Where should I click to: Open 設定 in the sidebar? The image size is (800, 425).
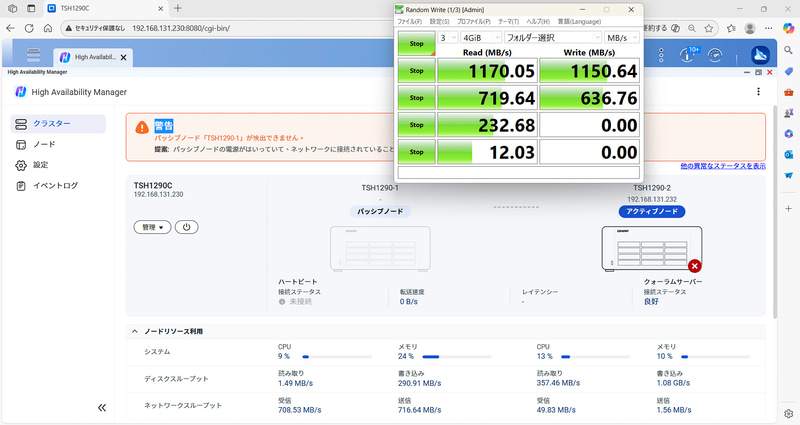(x=58, y=165)
